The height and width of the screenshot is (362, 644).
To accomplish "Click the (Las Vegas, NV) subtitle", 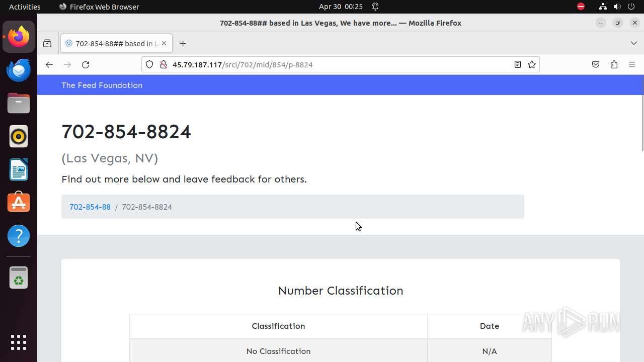I will 110,158.
